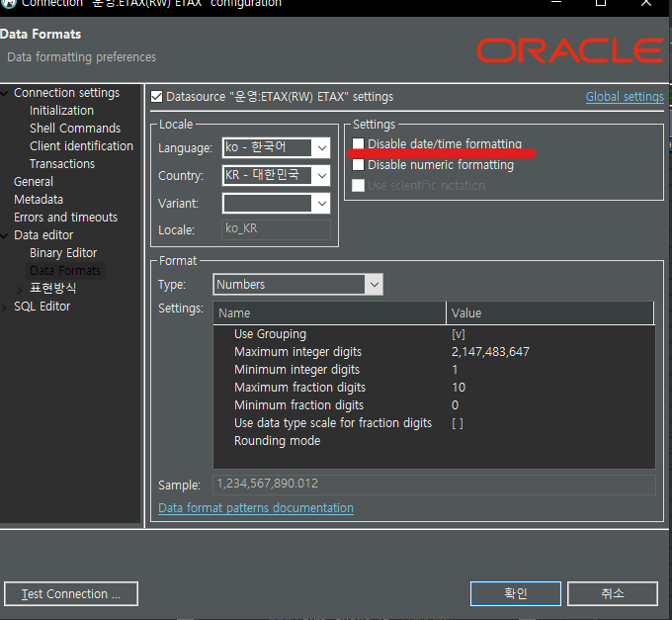Click the Name column header

[x=329, y=313]
